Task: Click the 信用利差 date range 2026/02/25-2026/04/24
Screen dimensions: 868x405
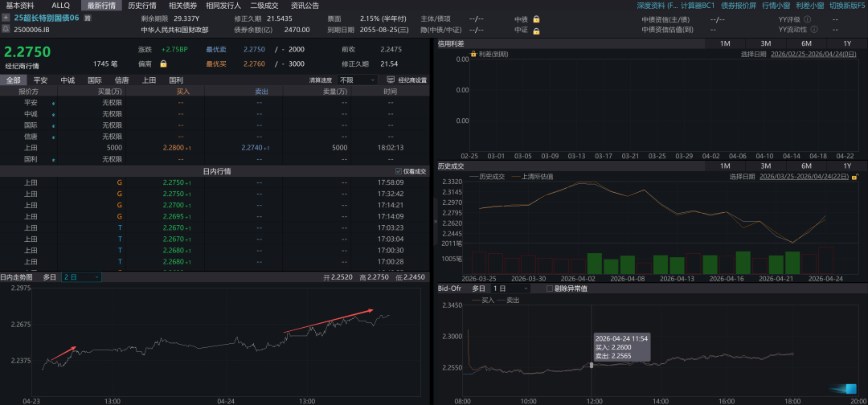Action: (x=813, y=55)
